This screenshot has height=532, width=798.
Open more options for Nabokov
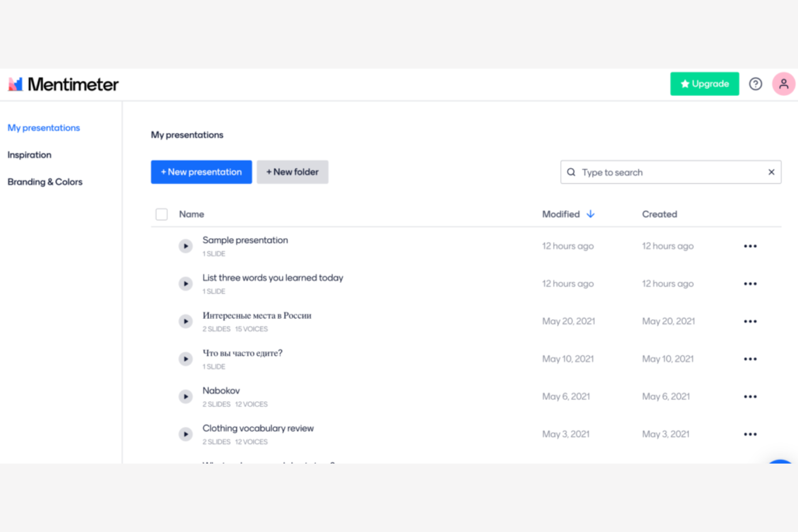click(750, 397)
